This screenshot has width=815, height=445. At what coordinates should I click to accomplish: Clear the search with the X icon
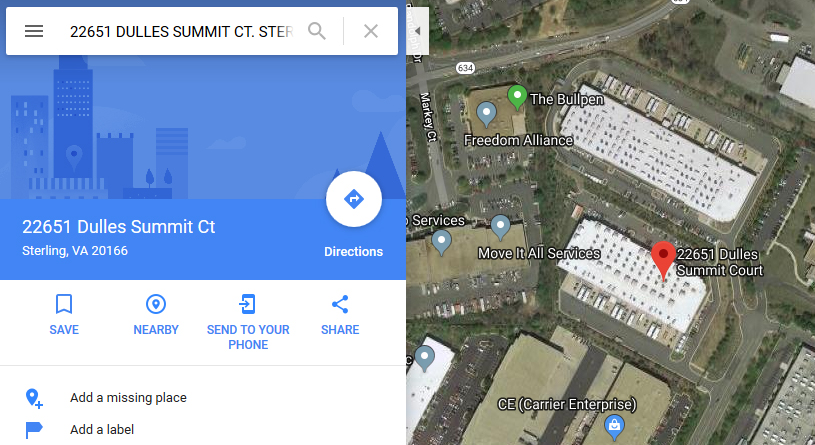click(x=371, y=31)
